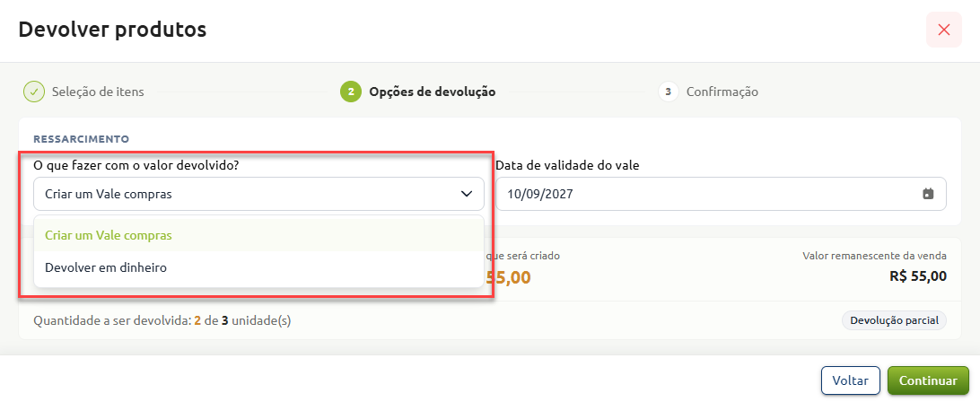Click the 'O que fazer com o valor devolvido?' label
The image size is (980, 402).
pos(136,165)
